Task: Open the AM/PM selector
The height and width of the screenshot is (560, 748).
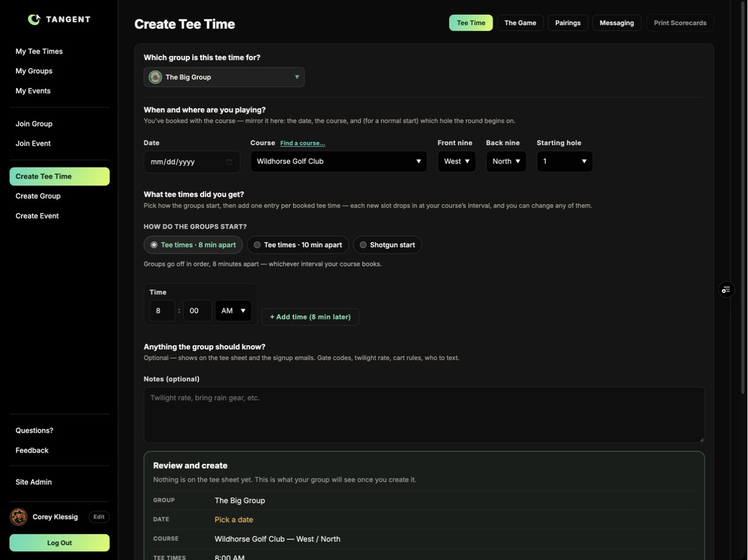Action: point(233,311)
